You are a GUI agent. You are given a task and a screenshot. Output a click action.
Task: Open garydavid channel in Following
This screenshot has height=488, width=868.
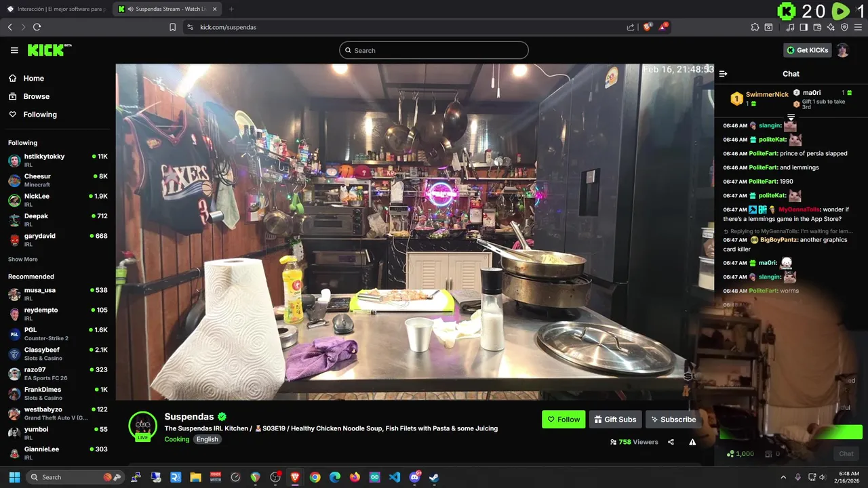point(58,240)
